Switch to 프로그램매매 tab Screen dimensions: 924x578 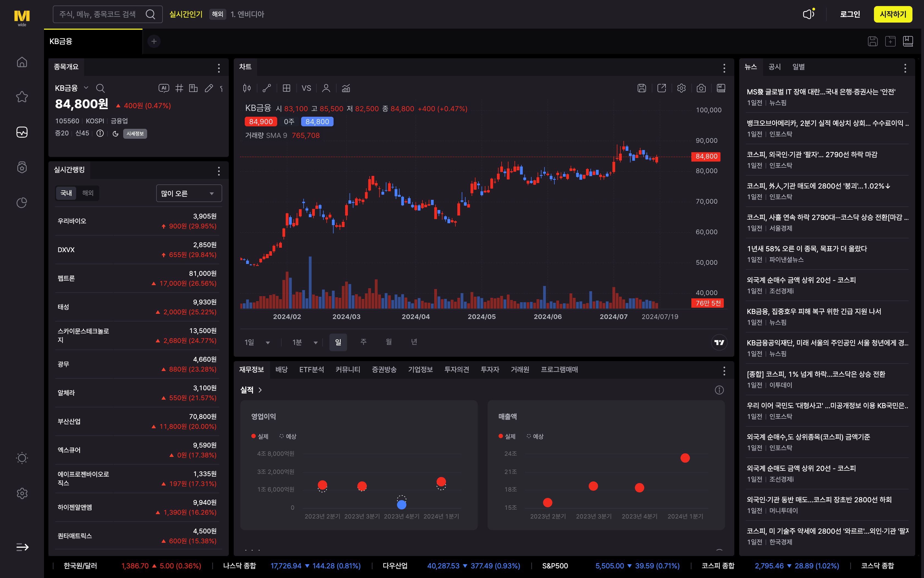(559, 370)
